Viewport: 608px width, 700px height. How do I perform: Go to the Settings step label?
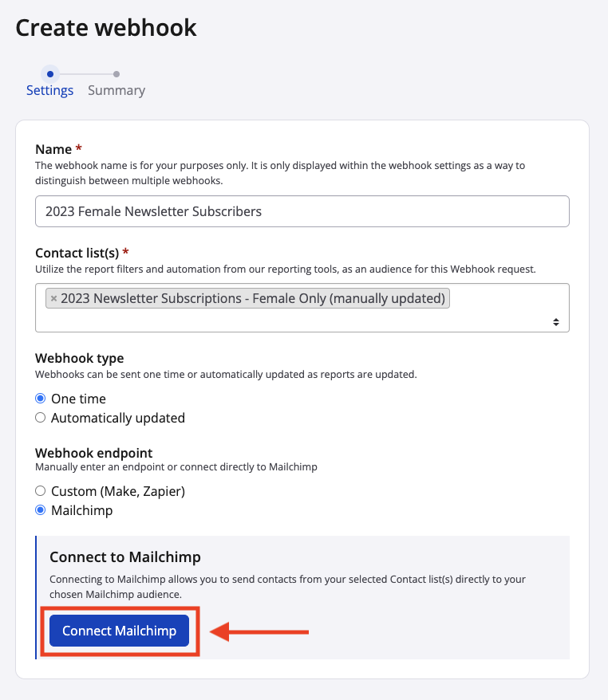tap(49, 90)
